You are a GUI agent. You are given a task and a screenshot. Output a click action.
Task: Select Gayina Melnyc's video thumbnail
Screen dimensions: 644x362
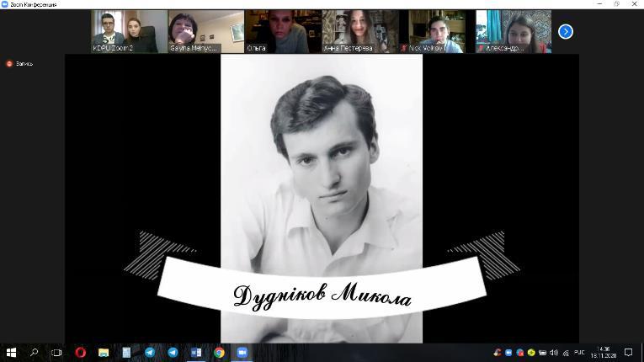click(x=205, y=31)
